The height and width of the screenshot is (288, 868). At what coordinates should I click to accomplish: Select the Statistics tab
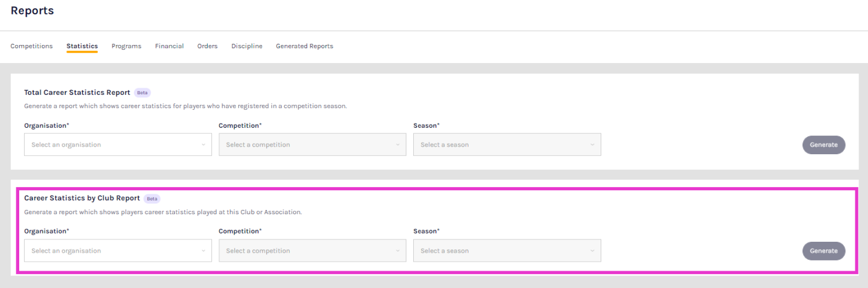click(82, 46)
